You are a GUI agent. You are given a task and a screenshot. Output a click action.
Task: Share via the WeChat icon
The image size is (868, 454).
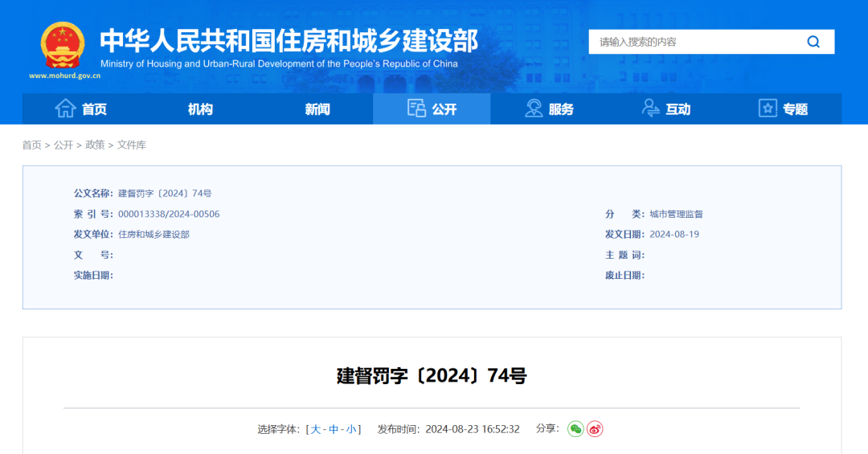pos(575,429)
